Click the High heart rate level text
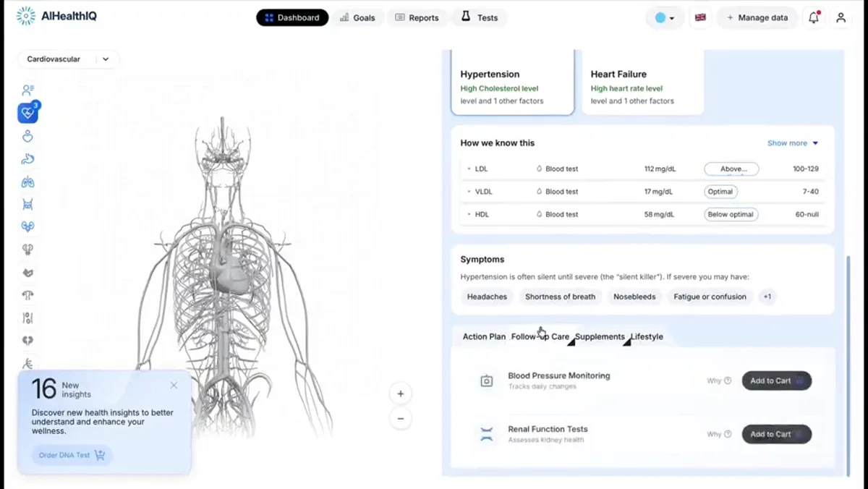 tap(626, 89)
